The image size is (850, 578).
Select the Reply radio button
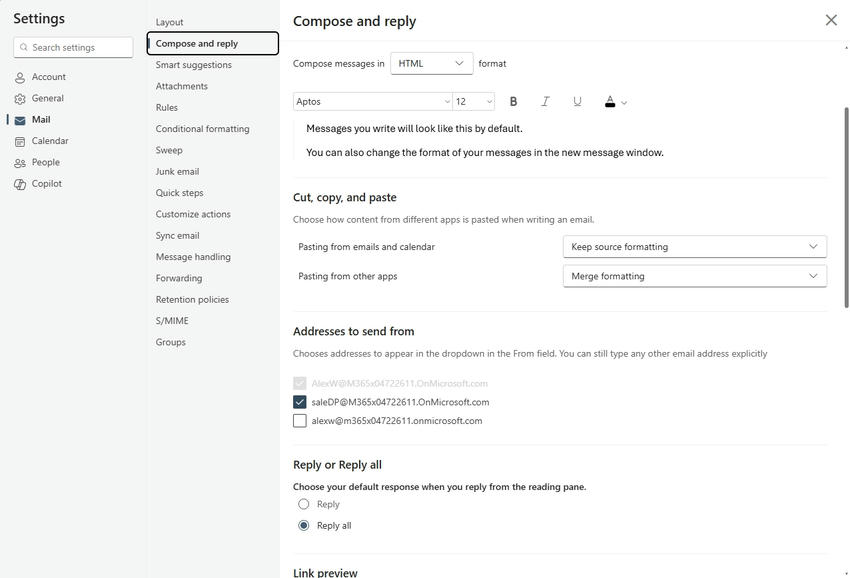(304, 504)
